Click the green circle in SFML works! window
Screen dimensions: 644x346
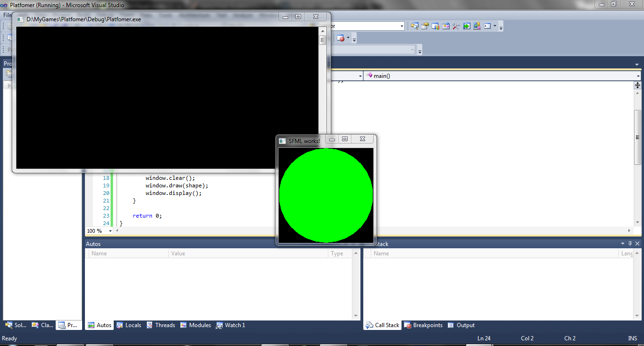(x=326, y=195)
